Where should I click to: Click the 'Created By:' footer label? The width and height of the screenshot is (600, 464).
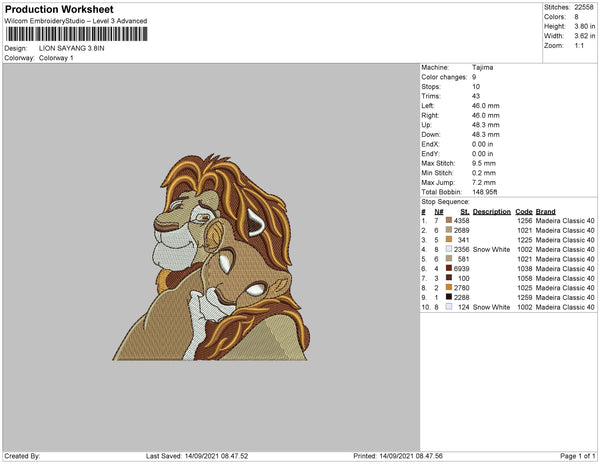[22, 456]
